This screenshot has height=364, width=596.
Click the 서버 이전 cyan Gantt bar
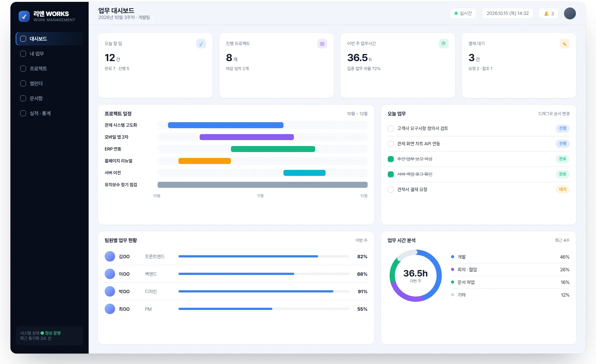tap(304, 173)
